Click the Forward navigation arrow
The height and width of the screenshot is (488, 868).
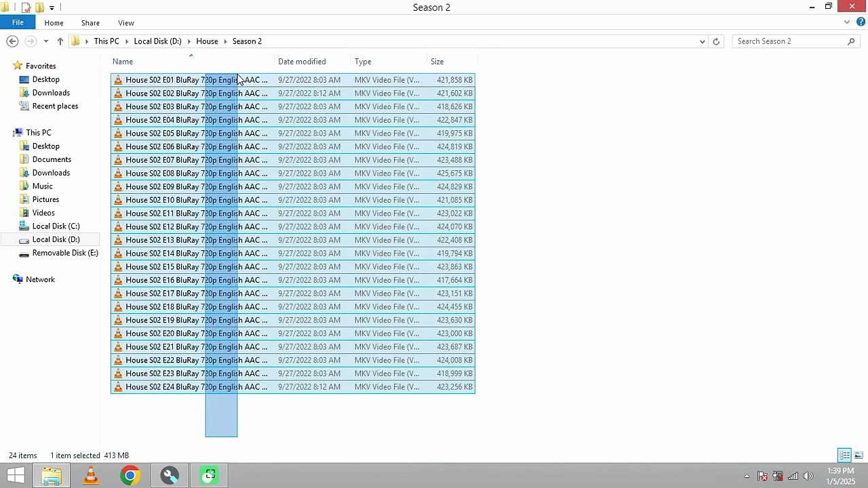click(x=30, y=41)
